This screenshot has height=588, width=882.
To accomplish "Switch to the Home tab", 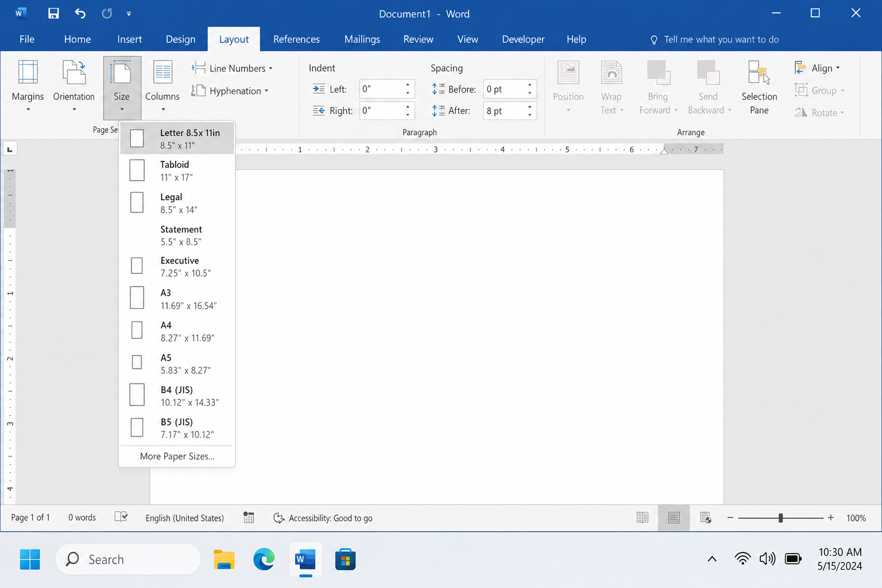I will 78,39.
